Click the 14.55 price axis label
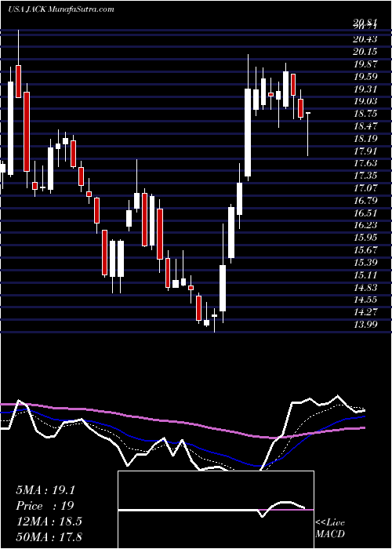The image size is (392, 549). pyautogui.click(x=365, y=300)
